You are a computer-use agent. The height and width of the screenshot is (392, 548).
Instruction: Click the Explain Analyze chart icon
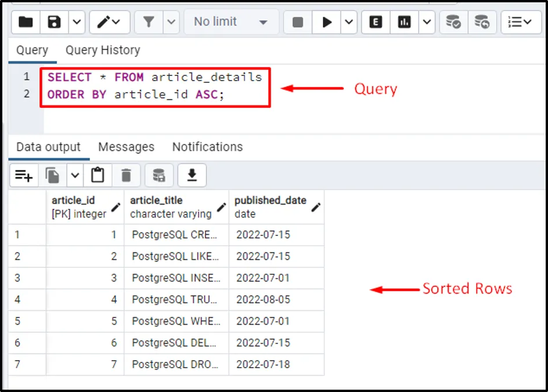point(405,22)
